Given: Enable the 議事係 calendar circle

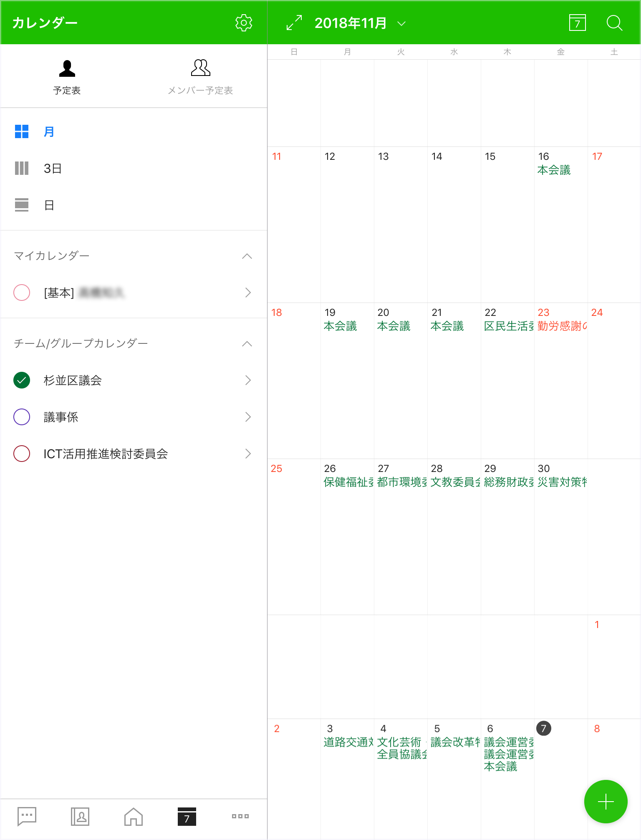Looking at the screenshot, I should click(22, 417).
